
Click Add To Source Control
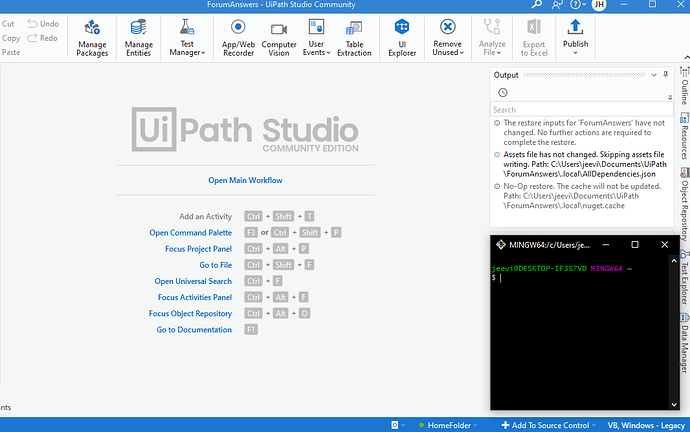click(x=549, y=425)
